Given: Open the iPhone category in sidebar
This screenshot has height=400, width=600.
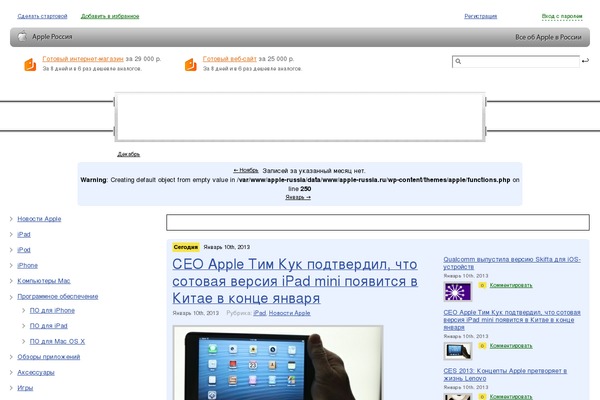Looking at the screenshot, I should pos(28,265).
